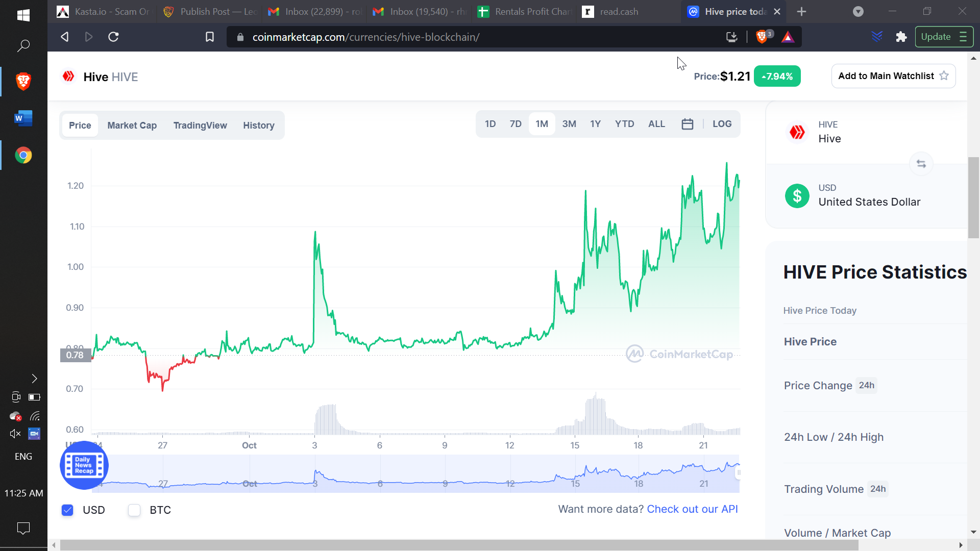Open the browser extensions puzzle icon

click(x=901, y=37)
